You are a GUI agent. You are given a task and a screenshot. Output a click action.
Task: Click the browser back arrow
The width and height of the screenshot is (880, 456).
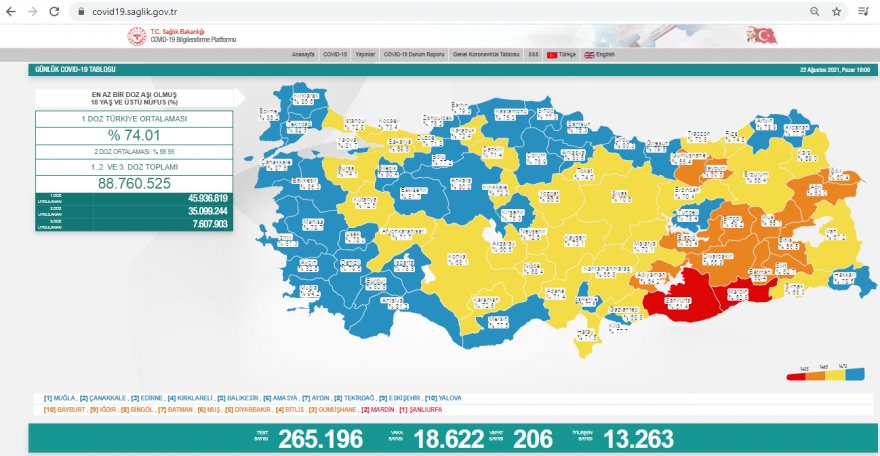point(10,11)
